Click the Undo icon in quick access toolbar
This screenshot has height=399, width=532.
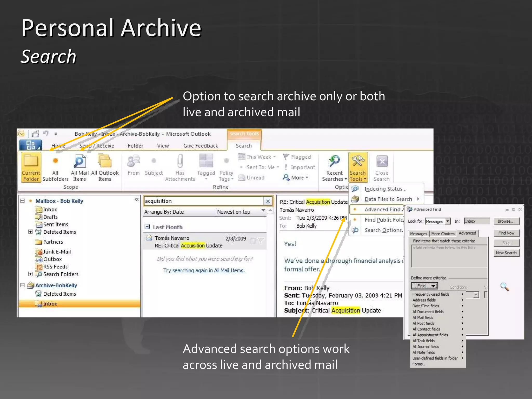point(46,134)
